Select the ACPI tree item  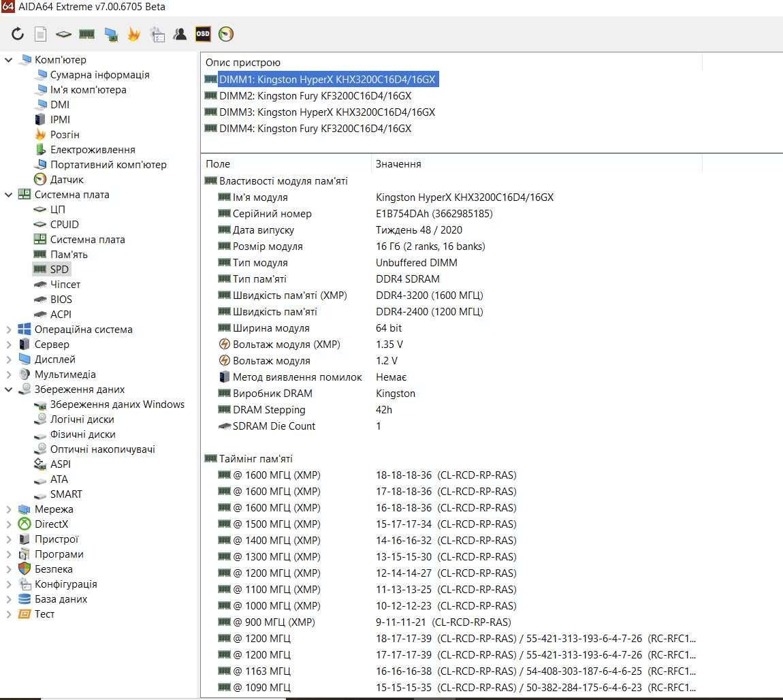tap(61, 315)
